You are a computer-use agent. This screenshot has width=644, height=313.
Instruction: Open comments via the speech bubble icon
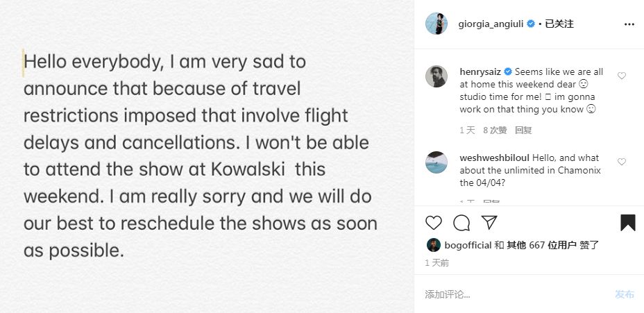click(461, 223)
